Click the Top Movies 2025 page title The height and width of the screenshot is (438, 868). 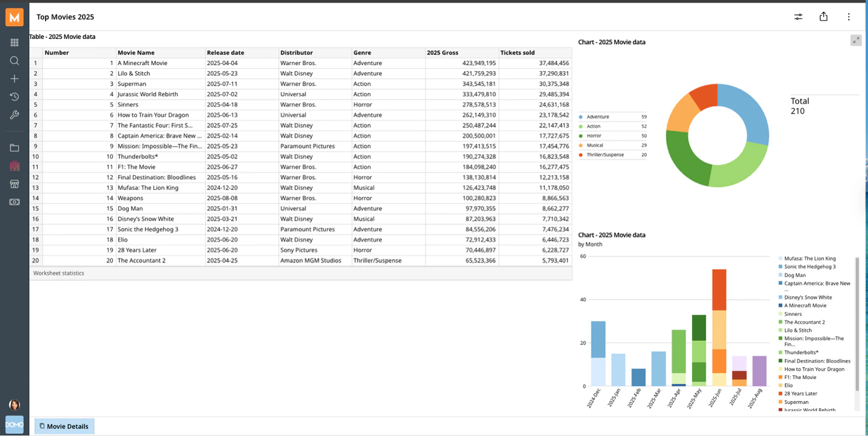click(65, 17)
